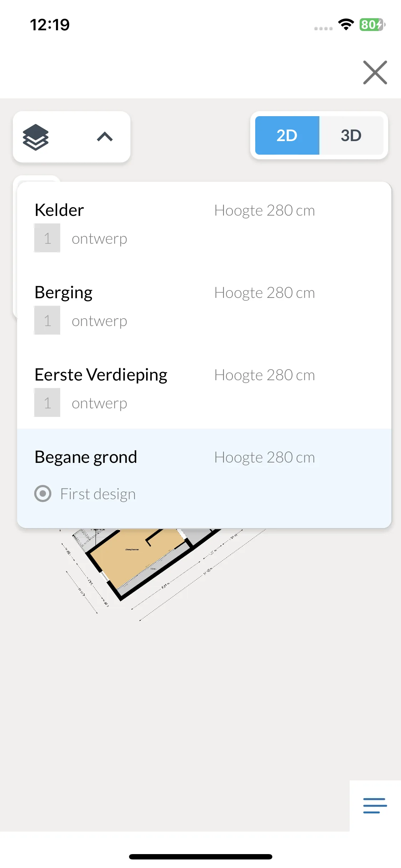Select the First design radio button
Image resolution: width=401 pixels, height=868 pixels.
coord(43,494)
